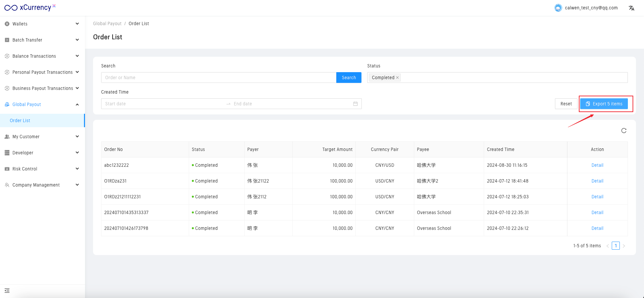Select Order List in the sidebar
Viewport: 644px width, 298px height.
pos(20,120)
